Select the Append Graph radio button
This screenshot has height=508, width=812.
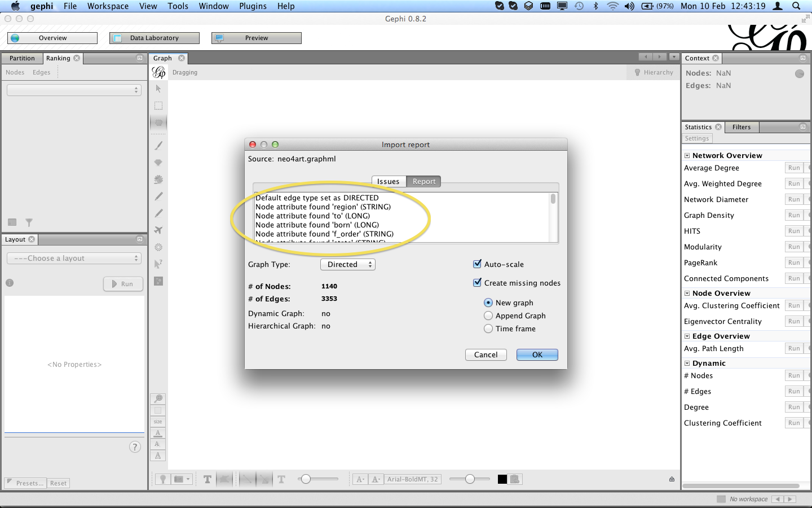[x=488, y=316]
